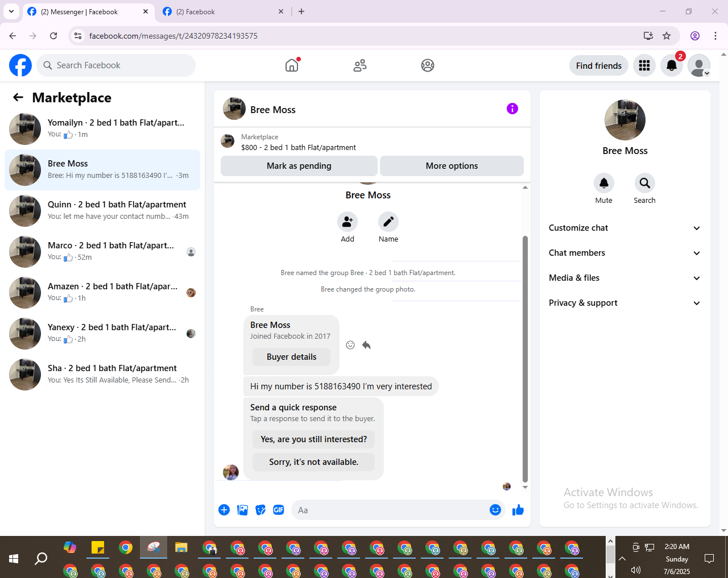Bookmark this page star icon
Viewport: 728px width, 578px height.
pos(667,36)
